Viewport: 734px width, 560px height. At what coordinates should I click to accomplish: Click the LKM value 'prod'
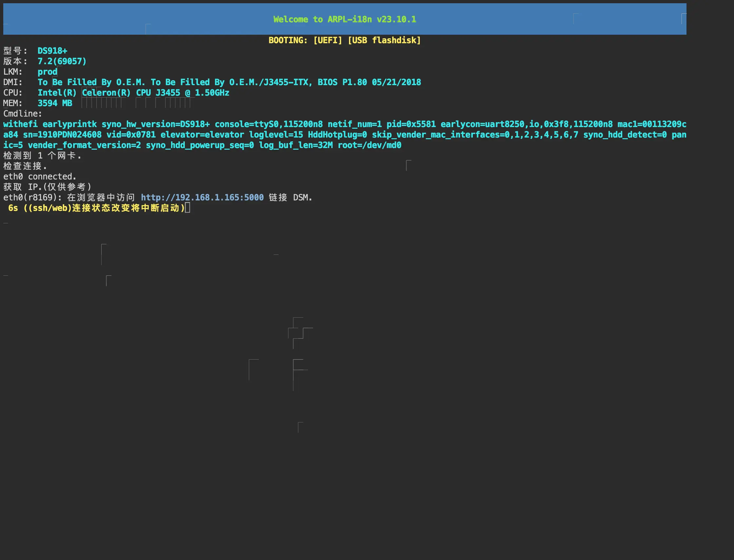[x=48, y=72]
